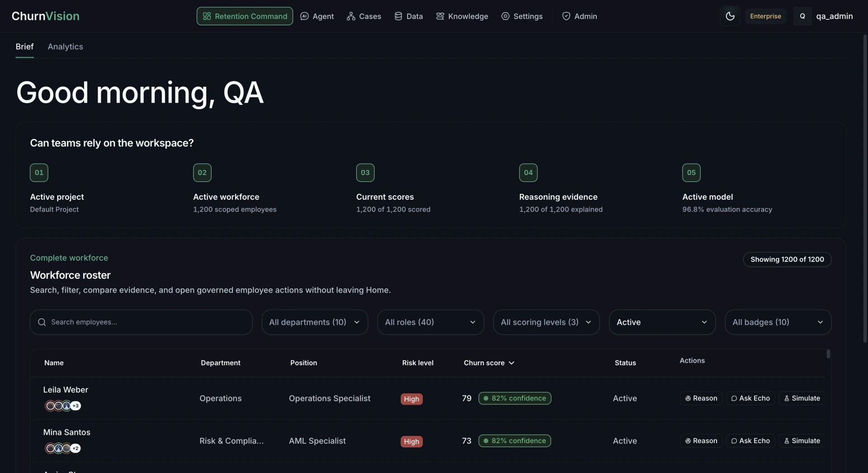Simulate scenario for Leila Weber
This screenshot has height=473, width=868.
click(x=802, y=398)
